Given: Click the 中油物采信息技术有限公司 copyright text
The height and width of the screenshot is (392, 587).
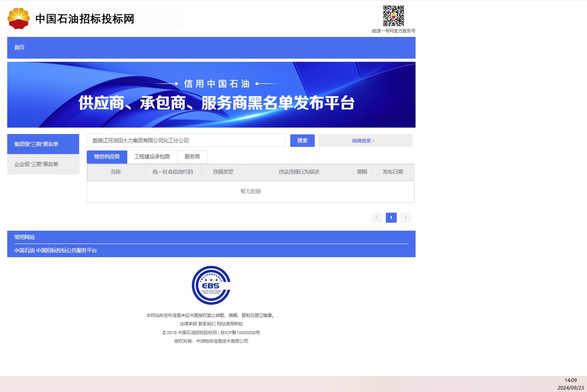Looking at the screenshot, I should tap(222, 341).
